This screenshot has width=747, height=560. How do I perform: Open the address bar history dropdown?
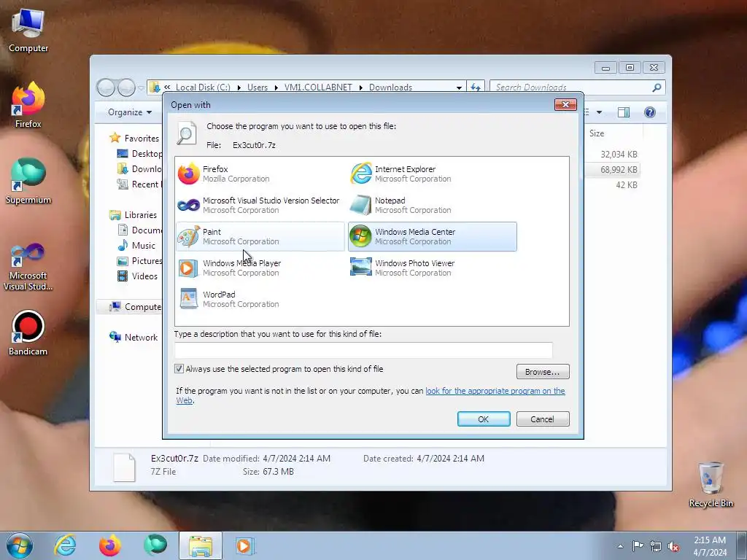[459, 87]
